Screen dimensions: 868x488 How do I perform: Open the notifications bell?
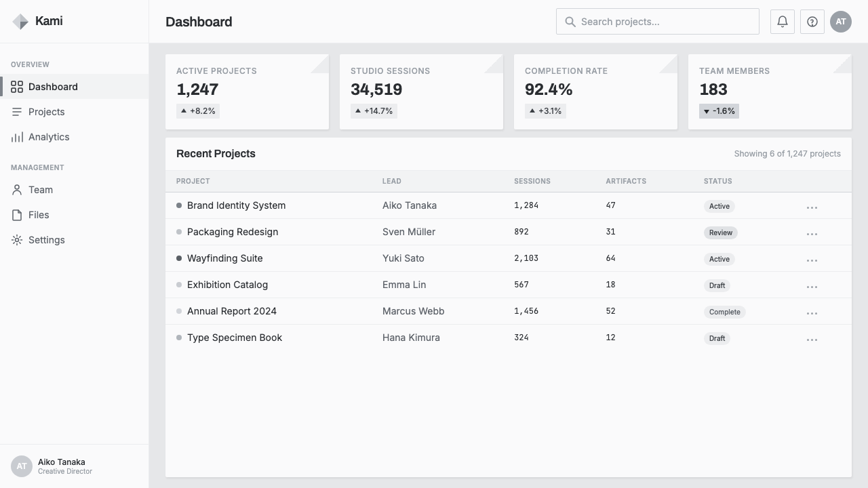783,22
